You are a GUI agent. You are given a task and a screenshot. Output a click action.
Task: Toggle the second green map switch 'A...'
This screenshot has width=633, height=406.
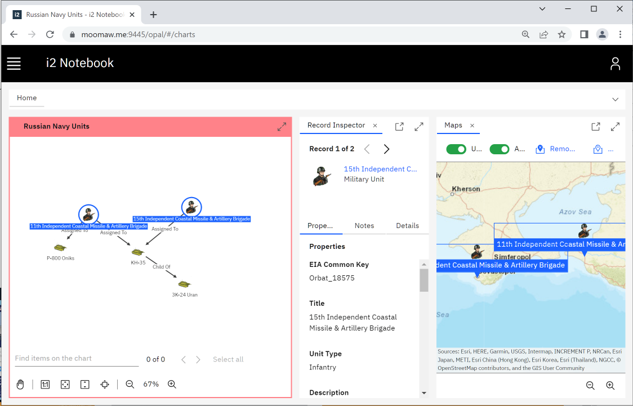click(499, 149)
